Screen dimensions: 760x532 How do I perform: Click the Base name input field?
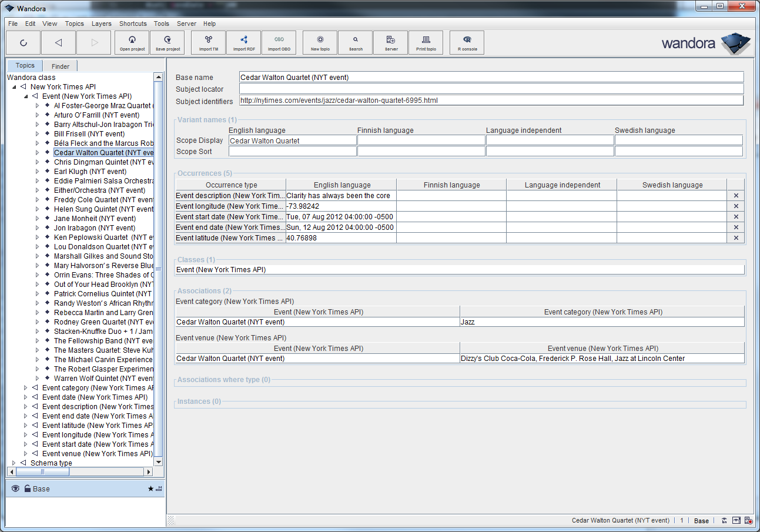click(x=491, y=77)
